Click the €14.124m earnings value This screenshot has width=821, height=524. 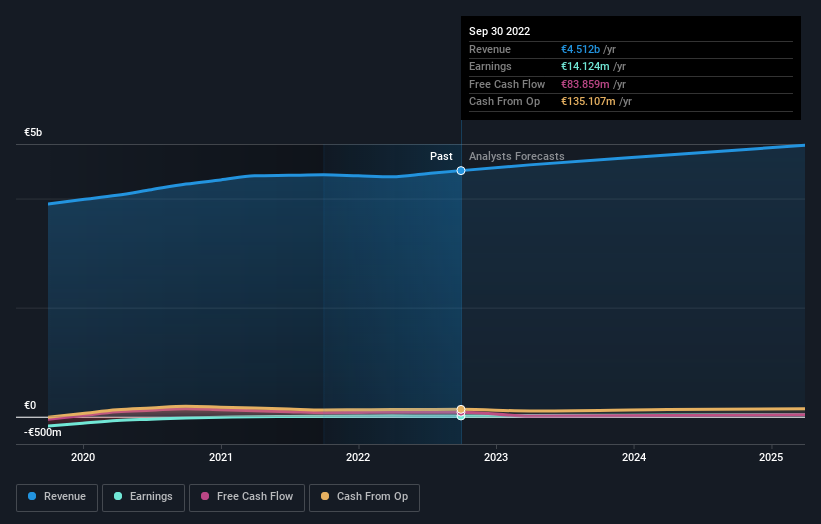pos(585,66)
